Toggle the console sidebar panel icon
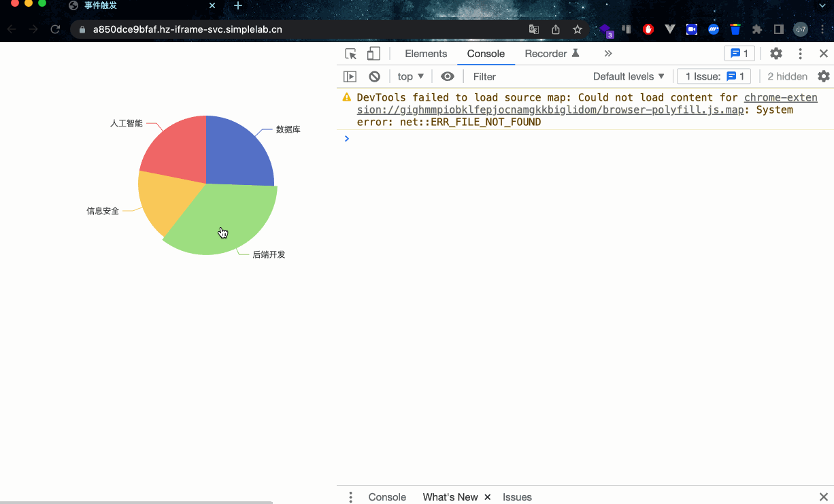 click(350, 76)
